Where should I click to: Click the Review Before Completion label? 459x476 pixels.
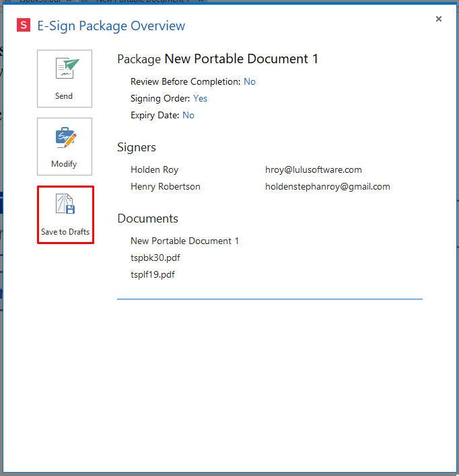pos(185,82)
